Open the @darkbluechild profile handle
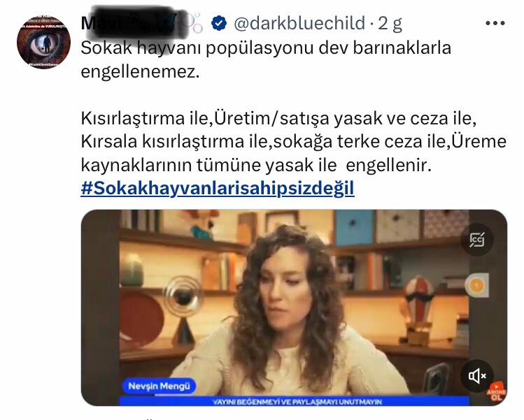 click(299, 23)
